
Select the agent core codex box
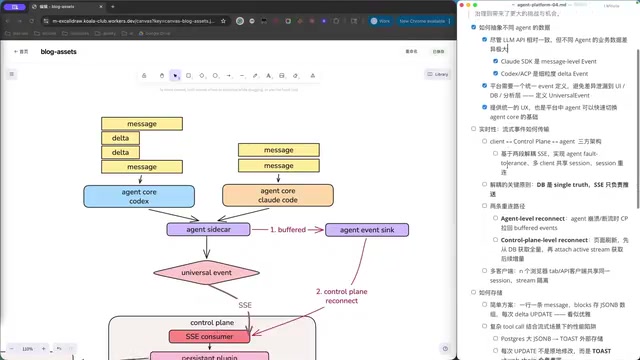(139, 196)
